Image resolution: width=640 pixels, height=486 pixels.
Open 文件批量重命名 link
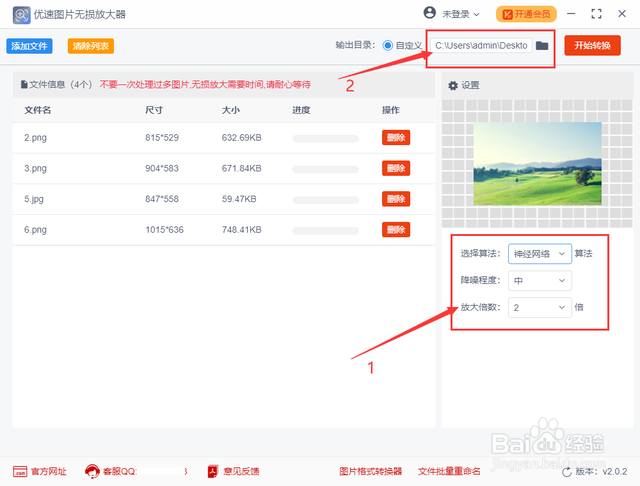coord(449,471)
